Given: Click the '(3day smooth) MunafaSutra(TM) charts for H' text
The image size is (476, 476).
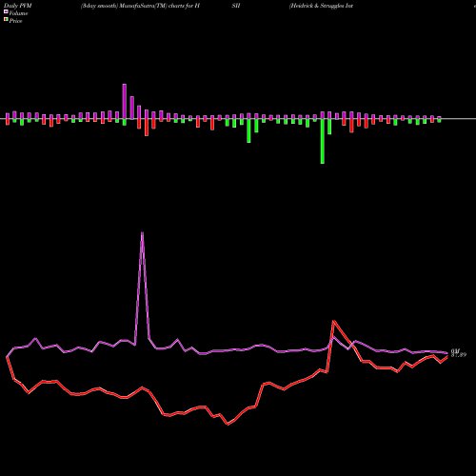Looking at the screenshot, I should 140,6.
